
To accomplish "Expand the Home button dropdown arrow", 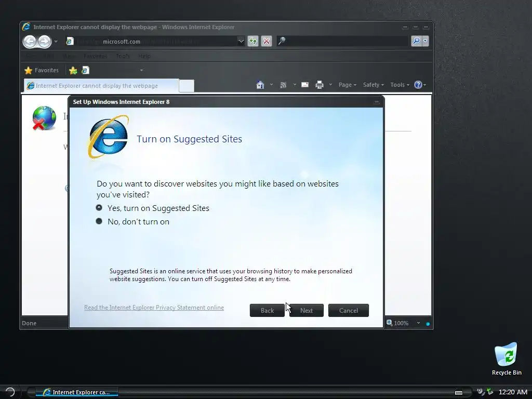I will pyautogui.click(x=271, y=85).
